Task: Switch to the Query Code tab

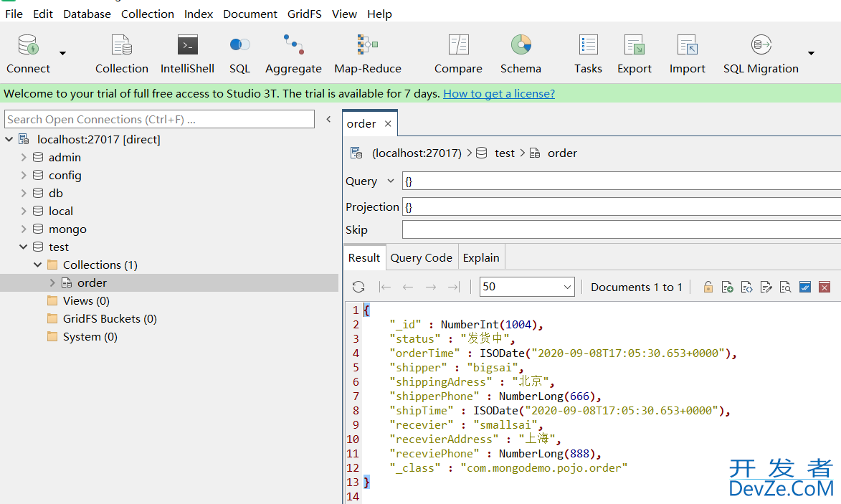Action: click(x=421, y=258)
